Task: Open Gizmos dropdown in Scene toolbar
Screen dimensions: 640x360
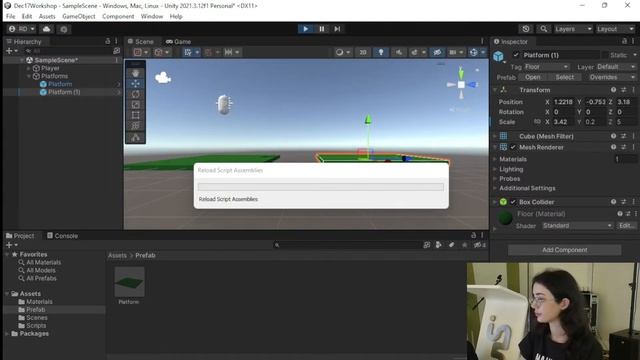Action: [x=483, y=52]
